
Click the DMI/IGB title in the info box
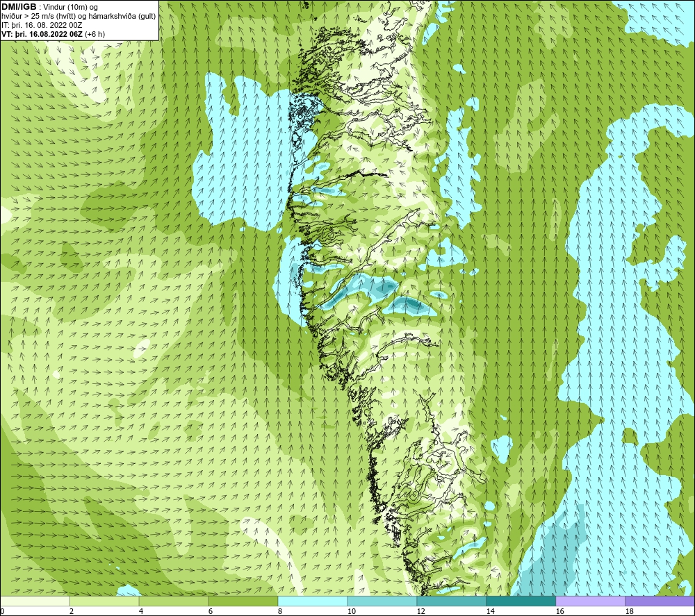[x=19, y=7]
